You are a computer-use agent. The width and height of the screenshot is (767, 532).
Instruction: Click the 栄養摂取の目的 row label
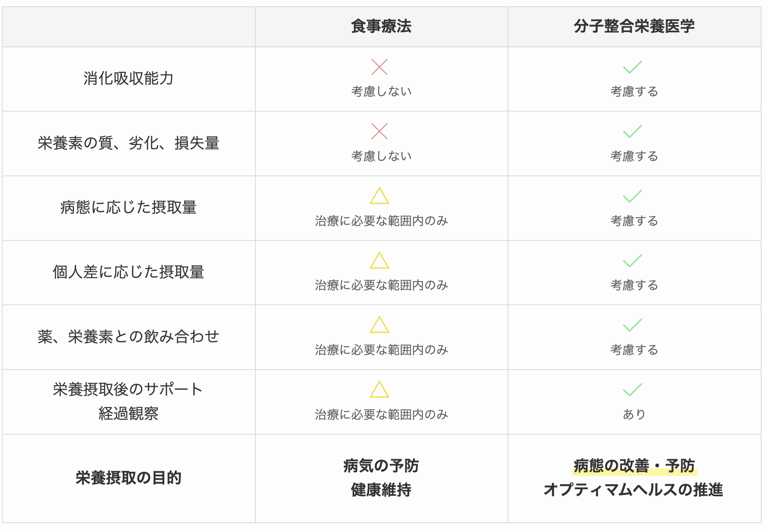coord(128,478)
